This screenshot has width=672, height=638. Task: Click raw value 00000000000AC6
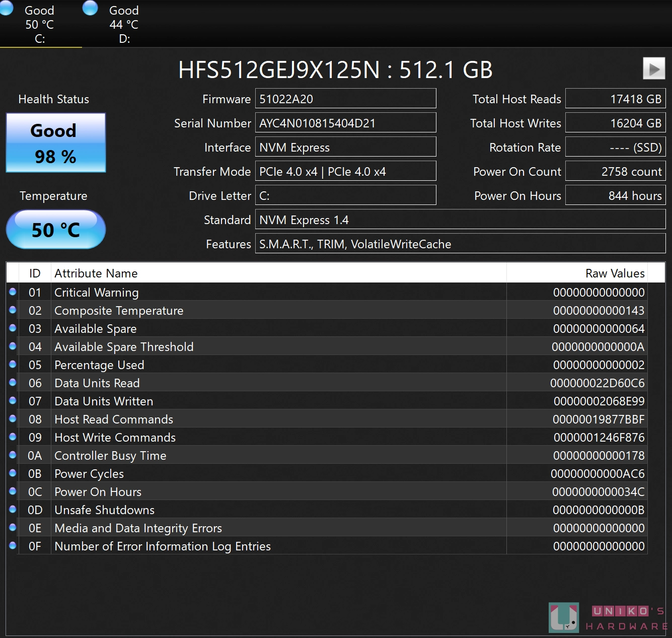598,474
